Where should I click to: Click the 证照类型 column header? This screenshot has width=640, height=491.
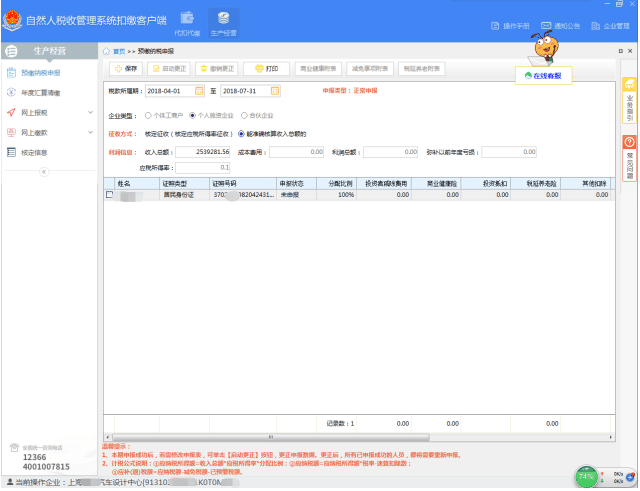point(184,184)
